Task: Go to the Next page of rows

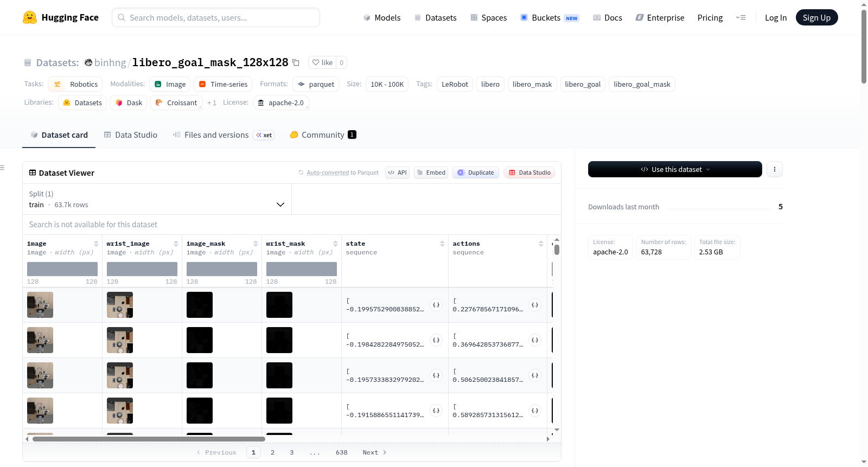Action: coord(374,452)
